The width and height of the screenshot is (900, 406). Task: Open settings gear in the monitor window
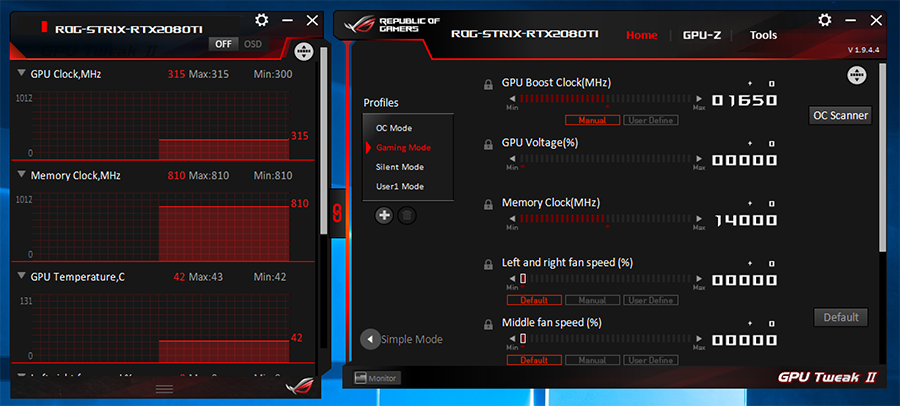click(x=262, y=20)
